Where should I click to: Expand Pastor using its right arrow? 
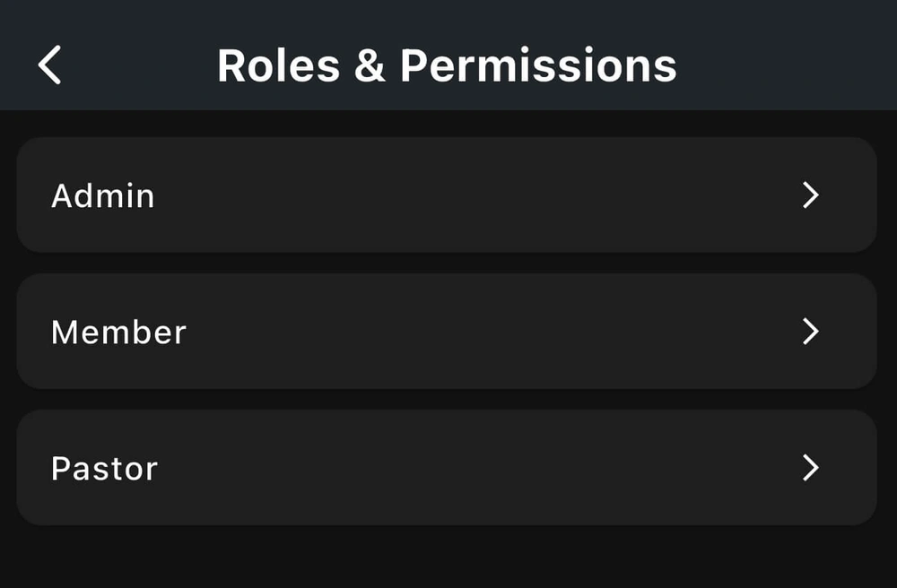tap(810, 468)
